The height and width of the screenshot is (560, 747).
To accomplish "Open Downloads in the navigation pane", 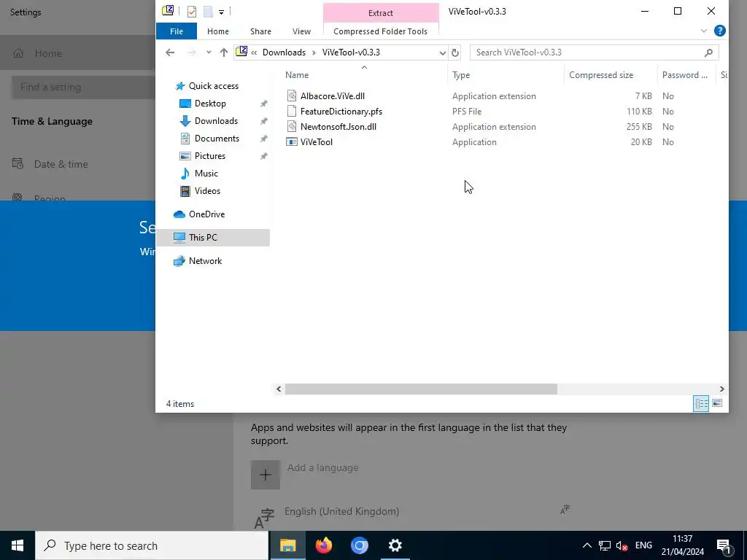I will click(216, 121).
